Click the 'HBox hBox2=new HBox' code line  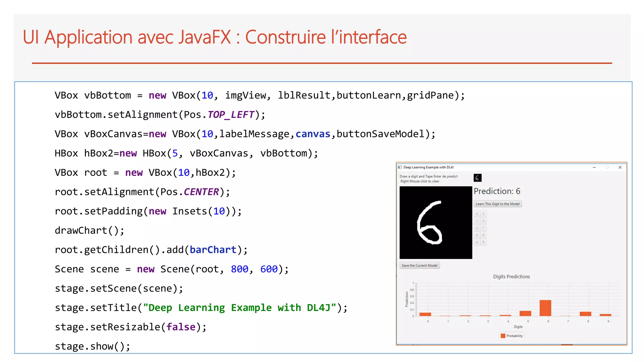(x=186, y=153)
